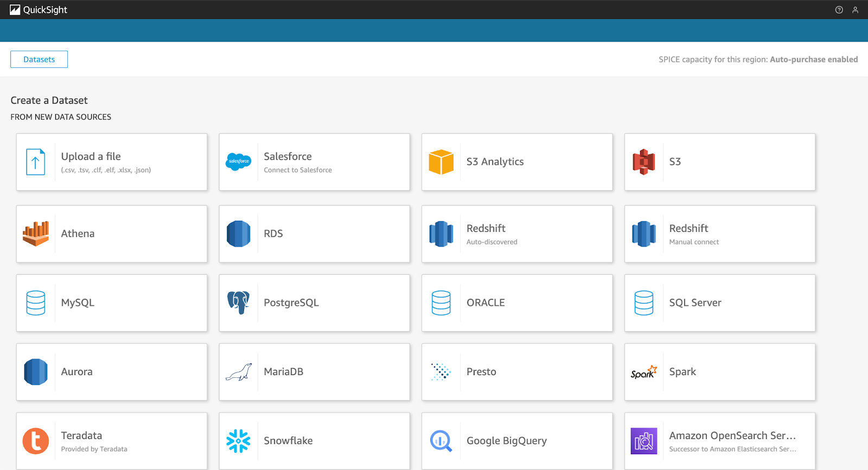Open the user account icon

tap(856, 10)
